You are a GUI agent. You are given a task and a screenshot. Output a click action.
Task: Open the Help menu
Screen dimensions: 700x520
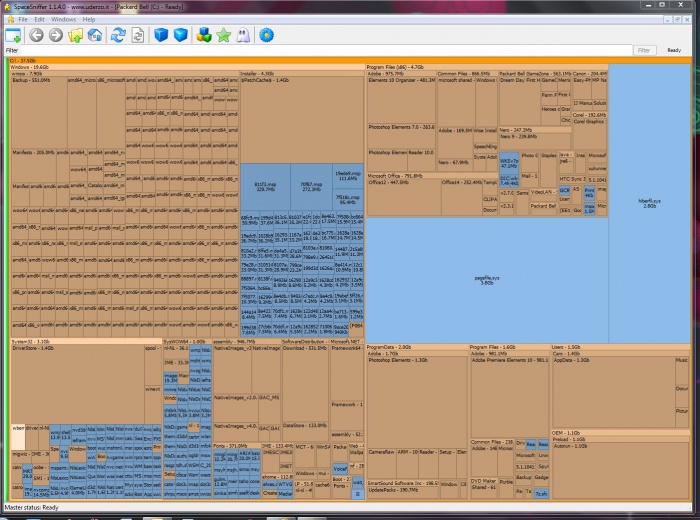[x=89, y=20]
